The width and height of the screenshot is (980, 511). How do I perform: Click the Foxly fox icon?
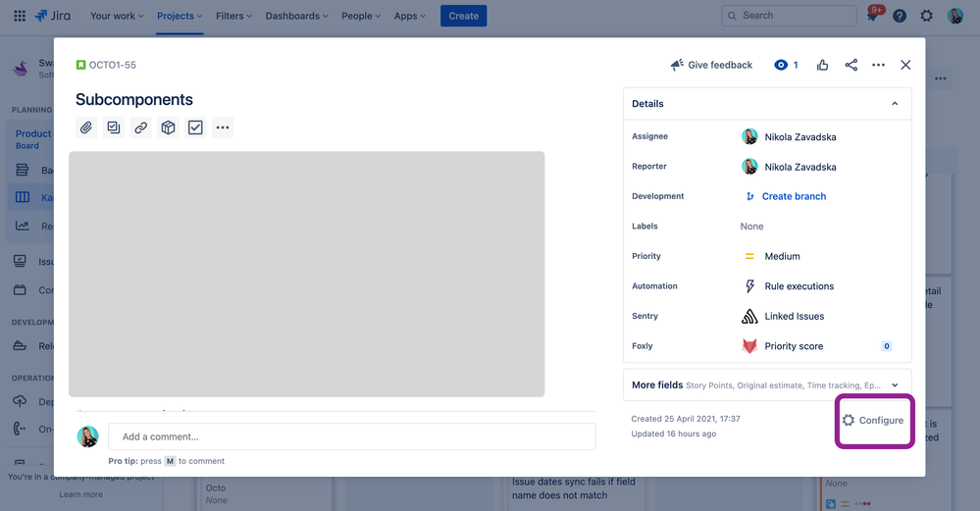[x=749, y=346]
